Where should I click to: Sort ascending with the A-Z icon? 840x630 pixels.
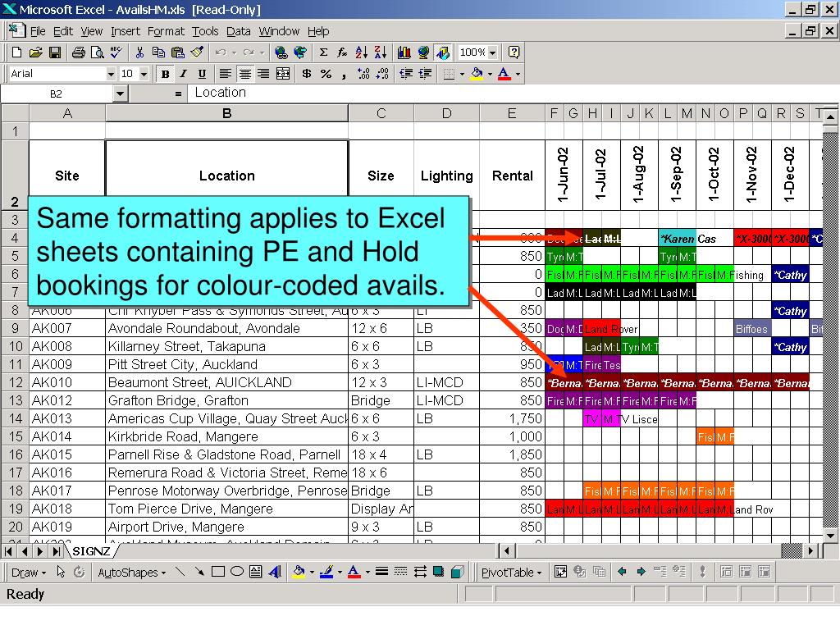(x=361, y=52)
